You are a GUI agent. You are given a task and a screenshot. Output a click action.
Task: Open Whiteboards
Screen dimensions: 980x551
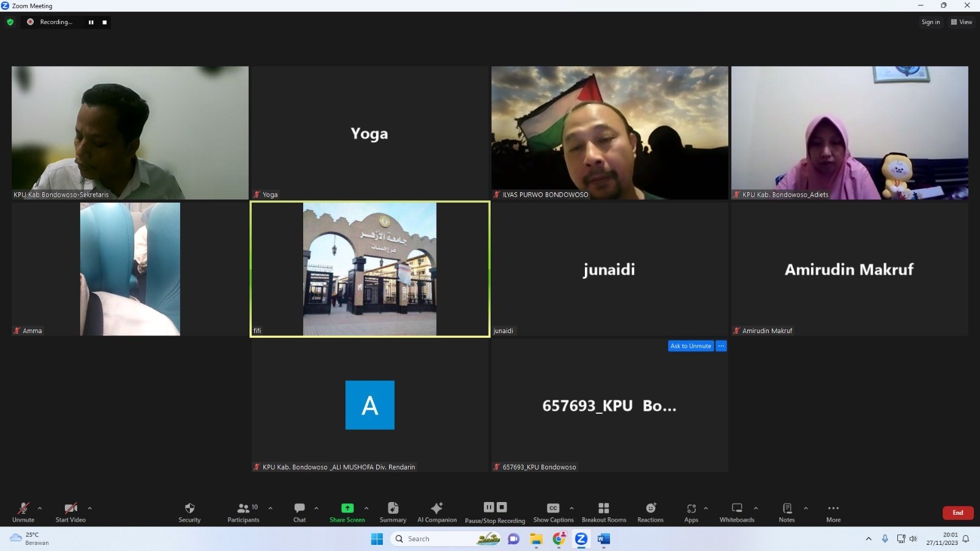[736, 512]
